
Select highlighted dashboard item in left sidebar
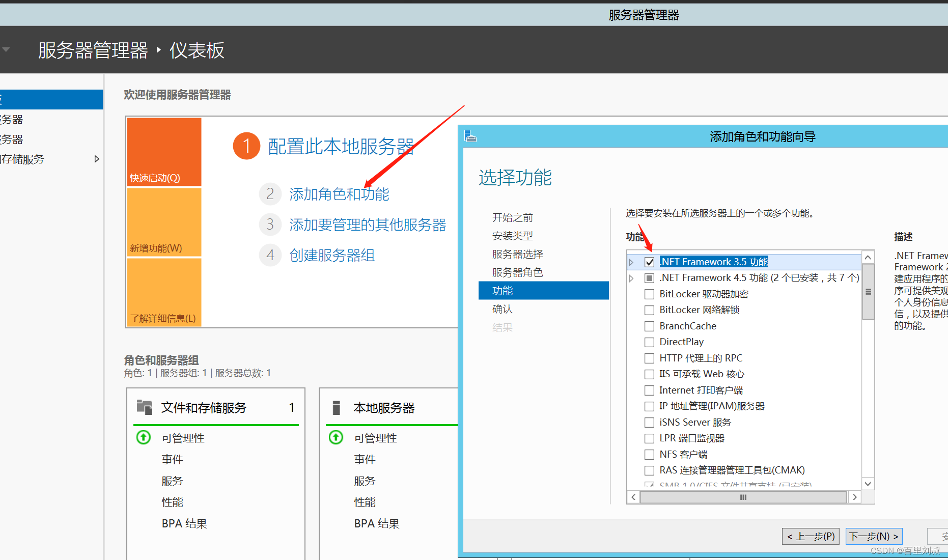click(x=51, y=99)
